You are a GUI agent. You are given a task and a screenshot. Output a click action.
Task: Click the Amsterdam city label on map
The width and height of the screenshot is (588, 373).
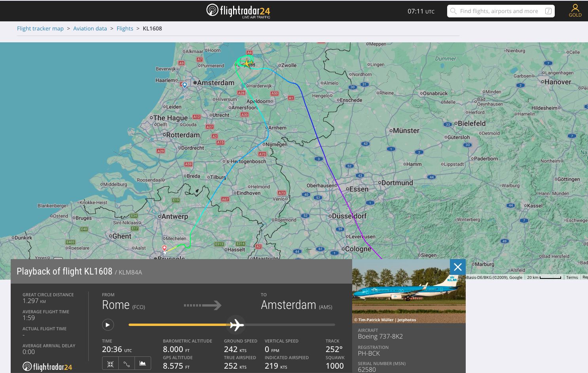click(x=216, y=83)
